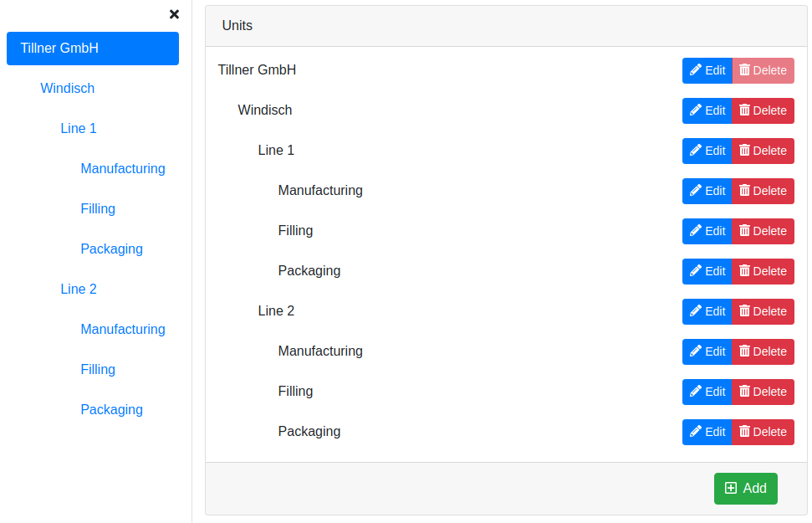This screenshot has width=812, height=523.
Task: Click the Filling link under Line 1 in sidebar
Action: [98, 209]
